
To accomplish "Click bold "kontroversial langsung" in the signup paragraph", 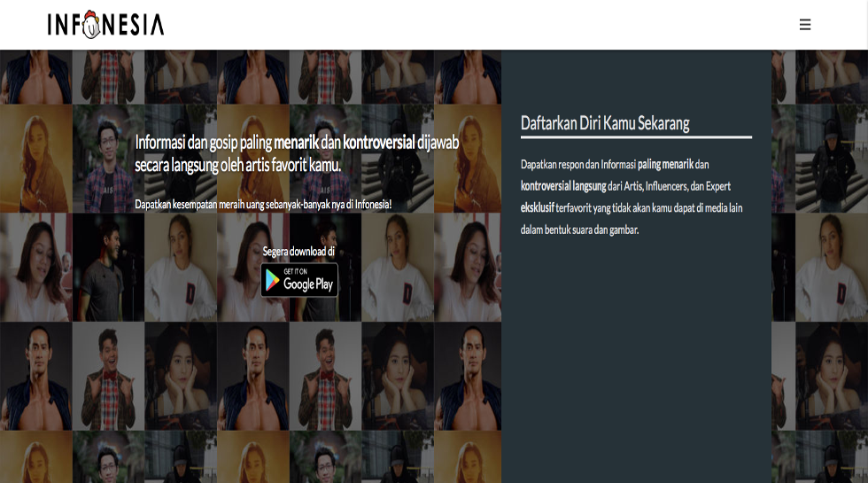I will [563, 186].
